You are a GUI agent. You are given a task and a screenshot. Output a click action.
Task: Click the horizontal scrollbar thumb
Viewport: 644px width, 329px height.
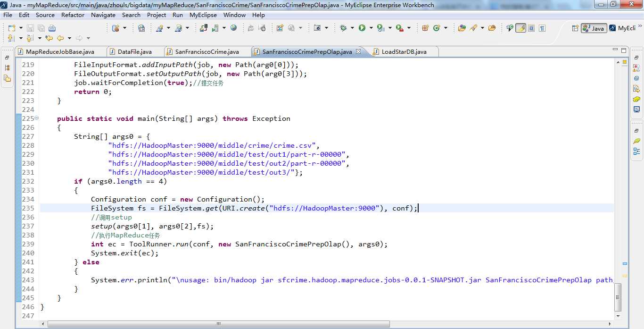(x=219, y=324)
